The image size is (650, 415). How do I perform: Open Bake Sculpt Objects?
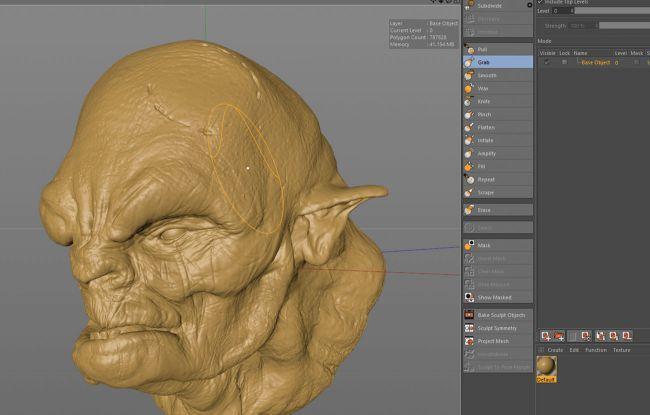coord(497,315)
